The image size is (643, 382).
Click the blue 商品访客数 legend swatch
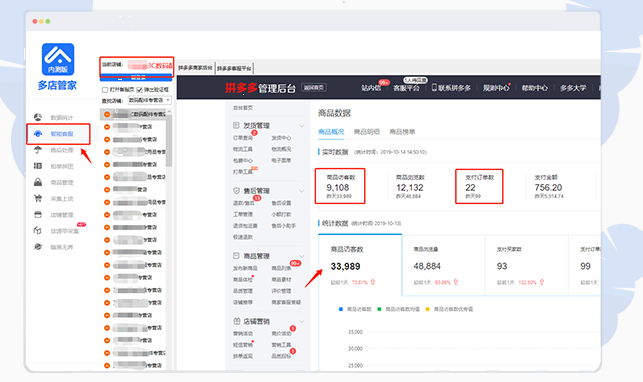(x=341, y=309)
